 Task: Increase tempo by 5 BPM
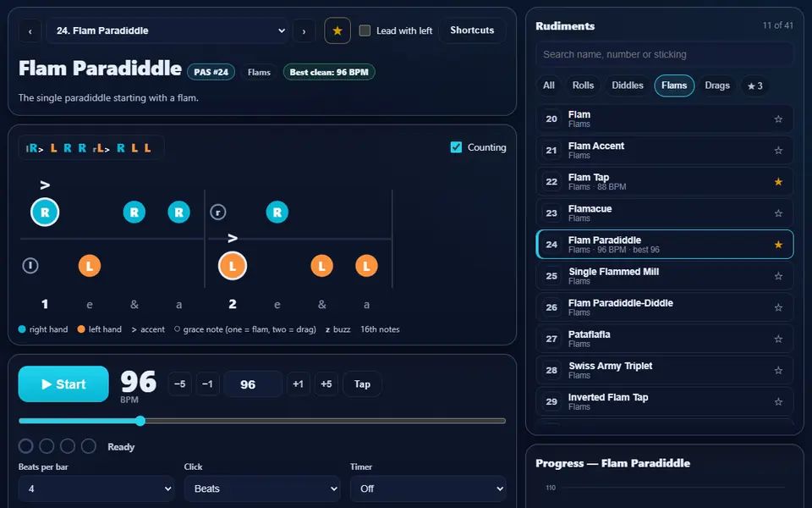click(x=326, y=384)
